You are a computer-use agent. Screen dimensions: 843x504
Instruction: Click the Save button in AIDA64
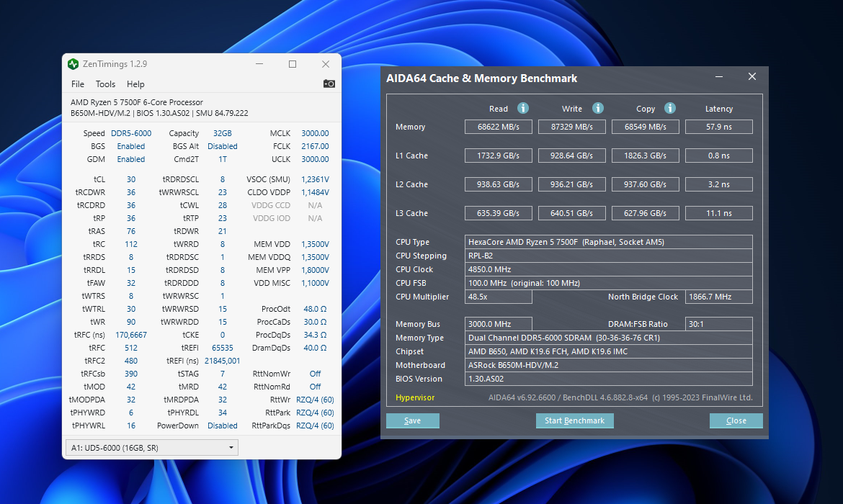(x=413, y=420)
